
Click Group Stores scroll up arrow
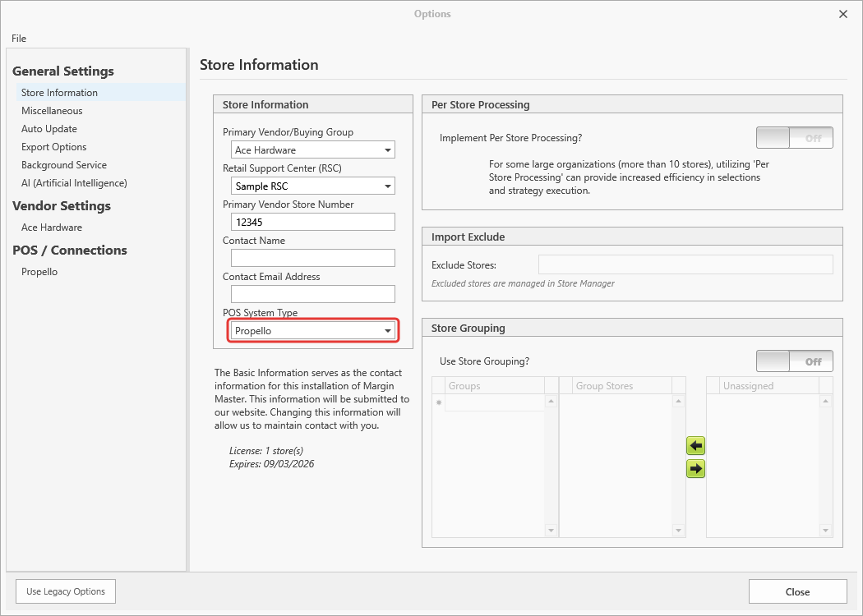[x=679, y=401]
